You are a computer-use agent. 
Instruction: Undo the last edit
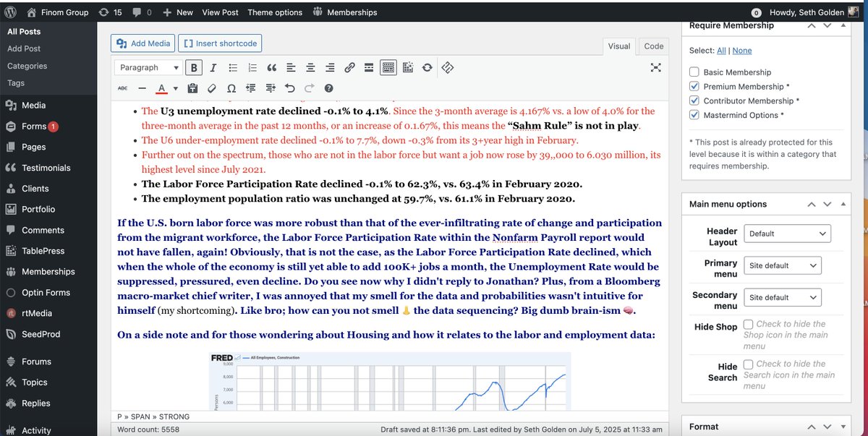coord(290,88)
